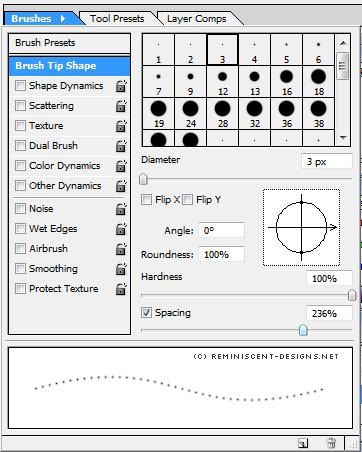Toggle the lock icon beside Shape Dynamics
Viewport: 362px width, 452px height.
tap(121, 86)
